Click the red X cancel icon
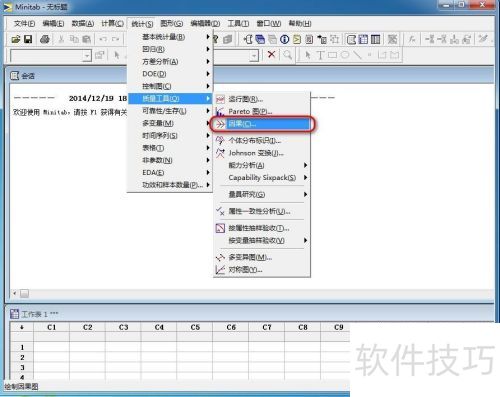 (271, 54)
